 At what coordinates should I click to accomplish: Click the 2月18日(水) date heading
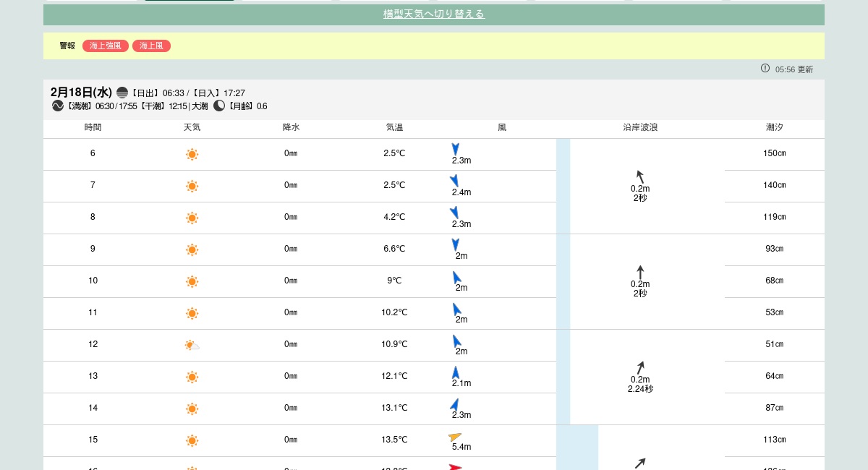81,93
